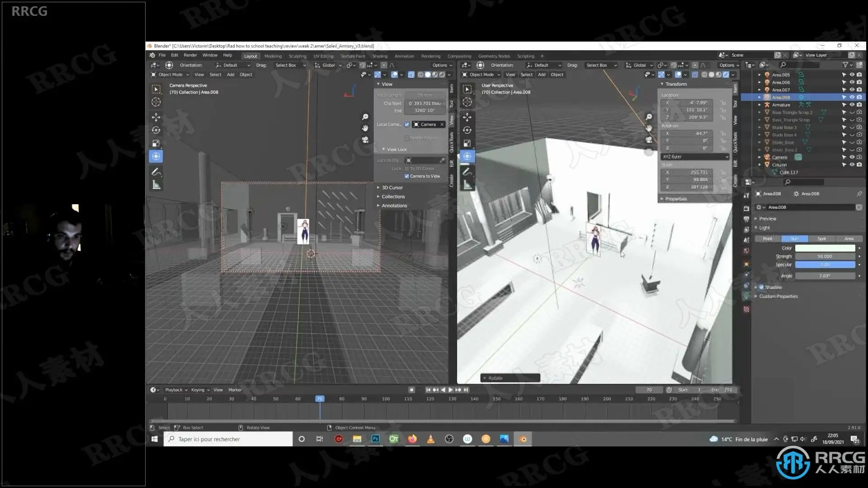Select the Measure tool in left viewport
Image resolution: width=868 pixels, height=488 pixels.
coord(156,185)
